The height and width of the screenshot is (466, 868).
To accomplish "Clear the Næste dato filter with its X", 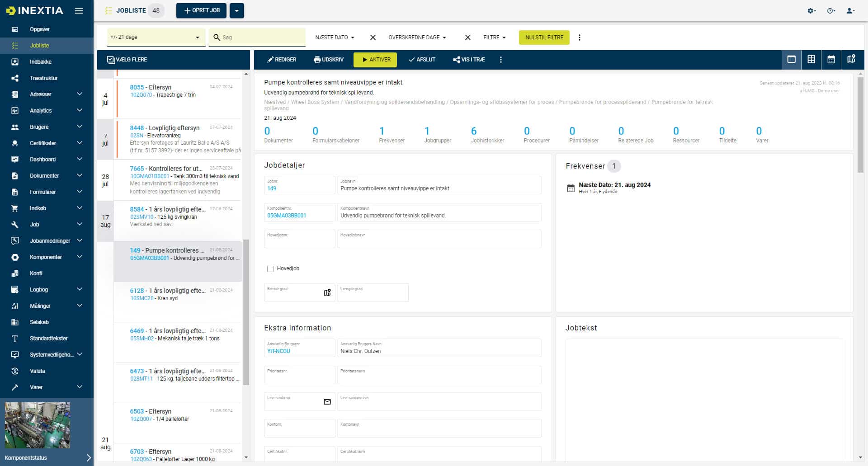I will click(x=373, y=38).
